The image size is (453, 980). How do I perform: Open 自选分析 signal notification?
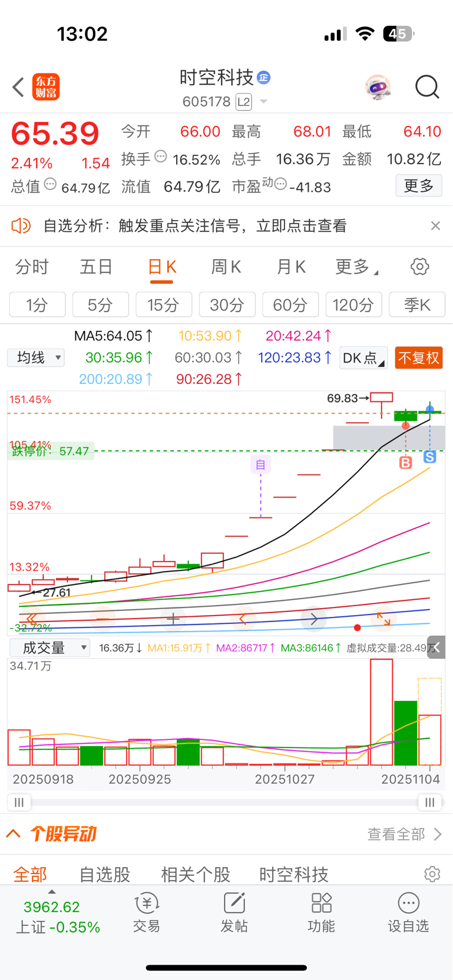(195, 225)
